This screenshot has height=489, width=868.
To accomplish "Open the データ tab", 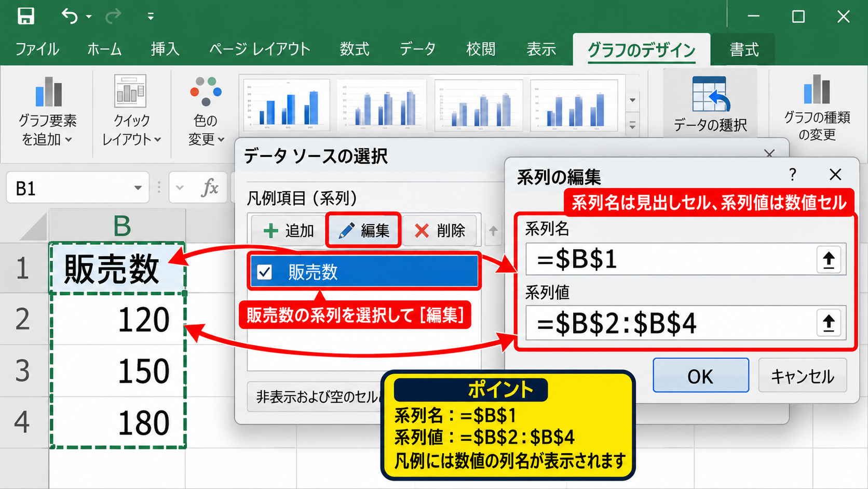I will pos(417,49).
